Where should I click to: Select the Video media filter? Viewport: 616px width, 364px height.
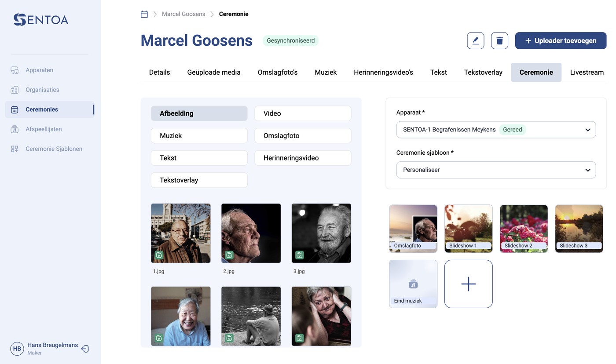click(303, 113)
